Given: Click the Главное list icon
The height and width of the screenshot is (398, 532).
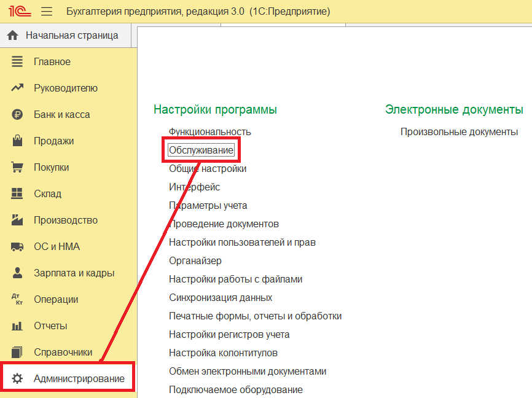Looking at the screenshot, I should (17, 62).
